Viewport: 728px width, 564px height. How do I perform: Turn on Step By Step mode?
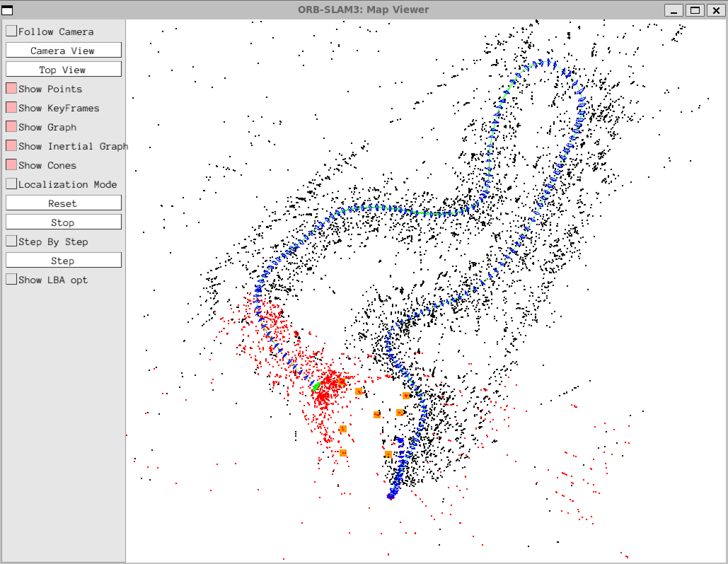click(11, 241)
